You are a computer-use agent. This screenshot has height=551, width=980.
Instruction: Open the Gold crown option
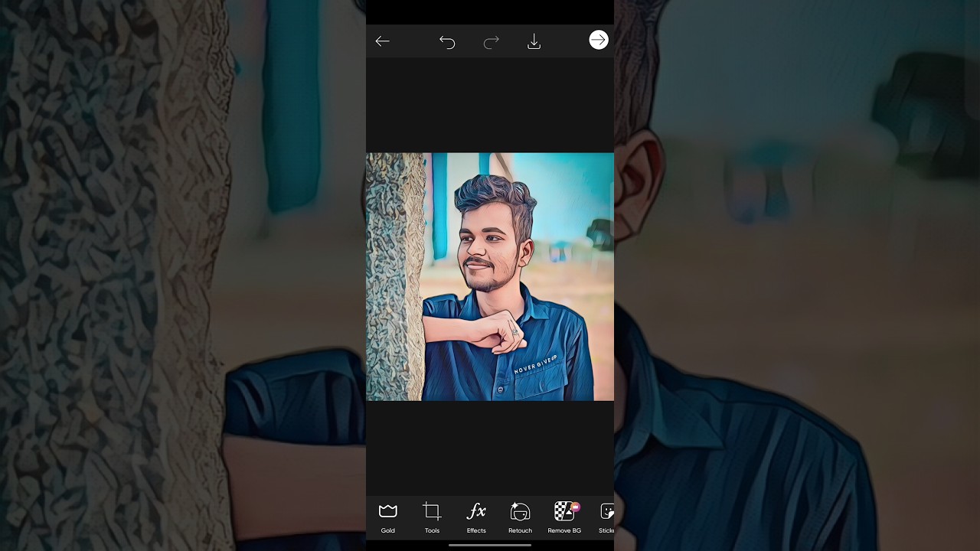pos(388,518)
